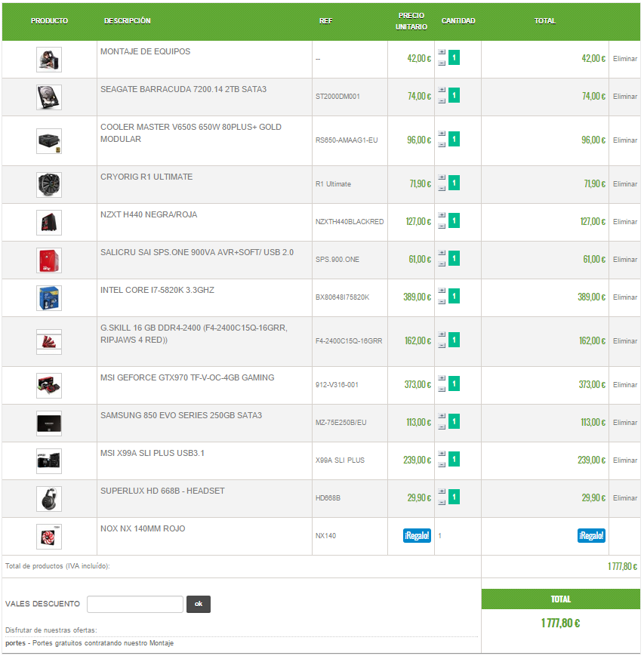Increase quantity of Salicru SAI SPS.ONE
Image resolution: width=644 pixels, height=656 pixels.
click(x=442, y=253)
